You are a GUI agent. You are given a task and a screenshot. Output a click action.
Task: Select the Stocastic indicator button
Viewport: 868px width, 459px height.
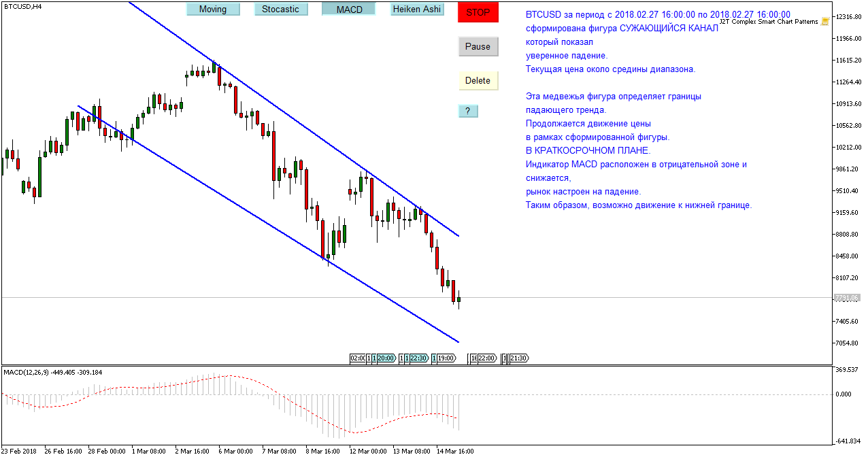click(280, 9)
